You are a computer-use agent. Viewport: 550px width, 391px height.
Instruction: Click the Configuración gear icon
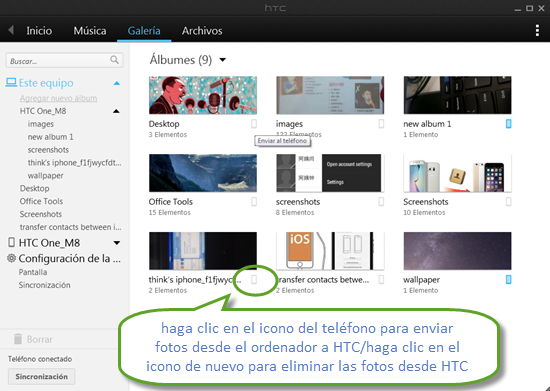tap(12, 258)
